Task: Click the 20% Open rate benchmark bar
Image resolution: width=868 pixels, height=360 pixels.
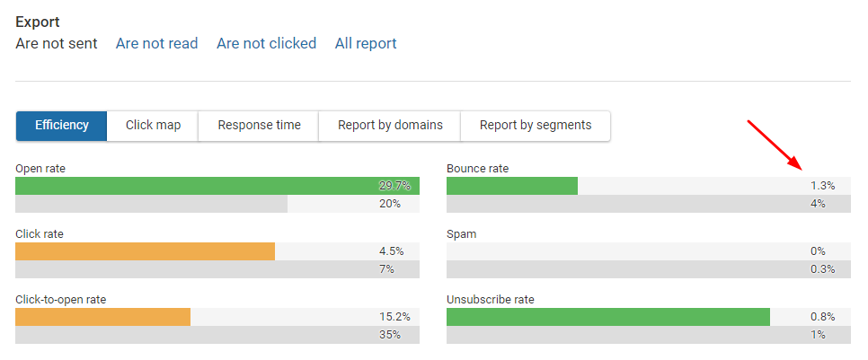Action: (152, 204)
